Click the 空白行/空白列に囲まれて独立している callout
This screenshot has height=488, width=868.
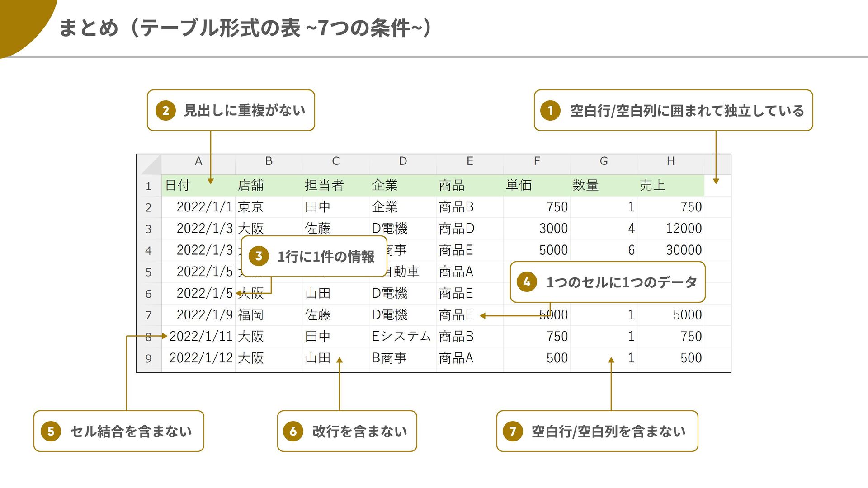[674, 110]
